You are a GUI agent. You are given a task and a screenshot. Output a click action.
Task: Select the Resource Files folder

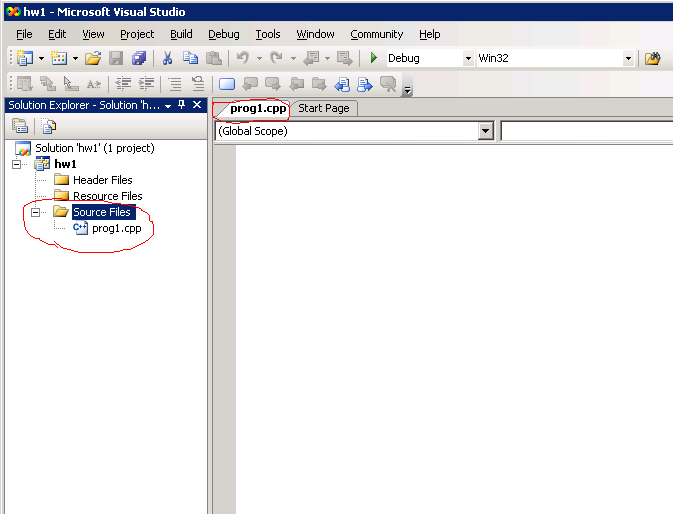(108, 196)
